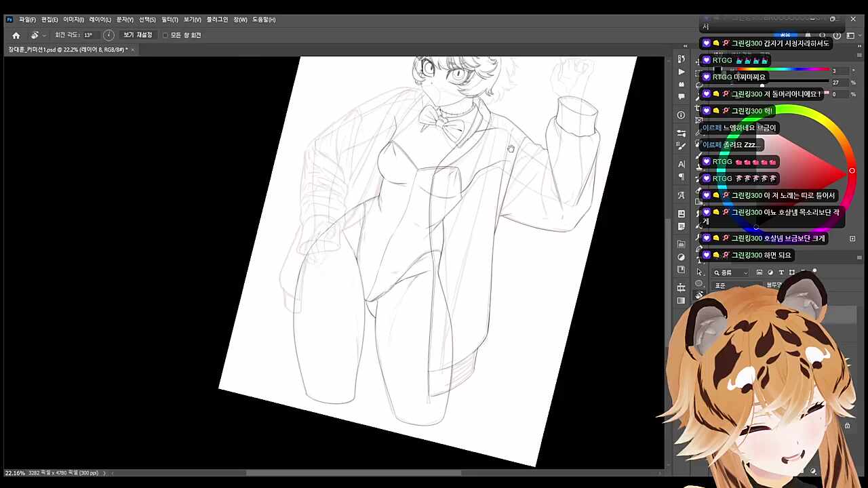
Task: Click the zoom percentage field showing 22.16%
Action: point(15,473)
